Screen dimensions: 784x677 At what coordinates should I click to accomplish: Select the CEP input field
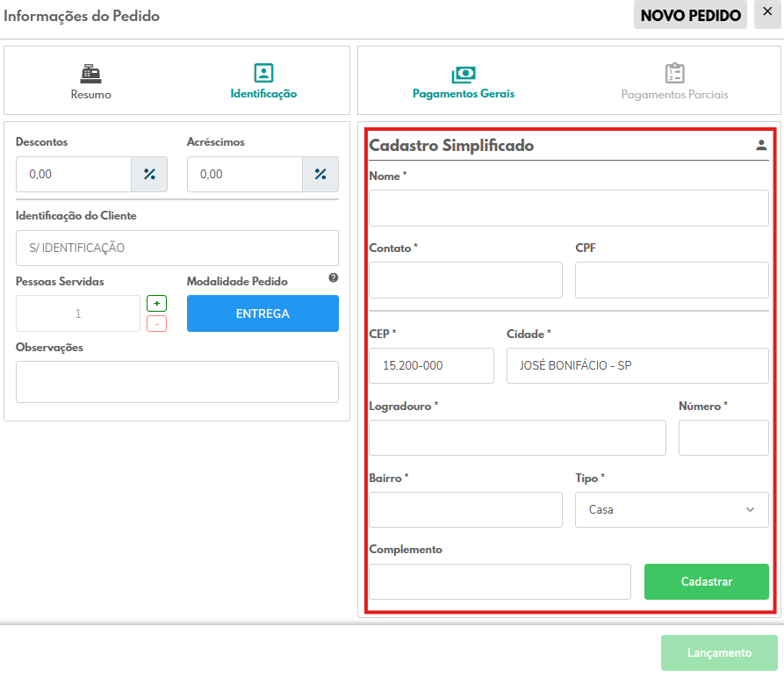(431, 365)
